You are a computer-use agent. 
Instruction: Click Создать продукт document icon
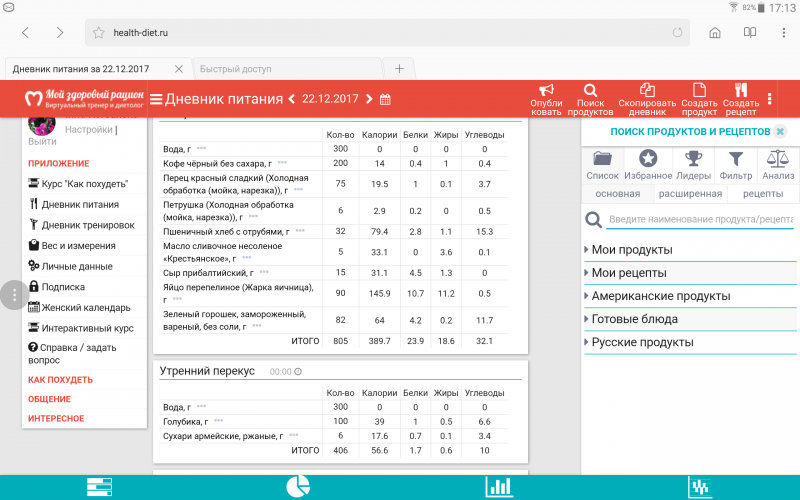699,90
